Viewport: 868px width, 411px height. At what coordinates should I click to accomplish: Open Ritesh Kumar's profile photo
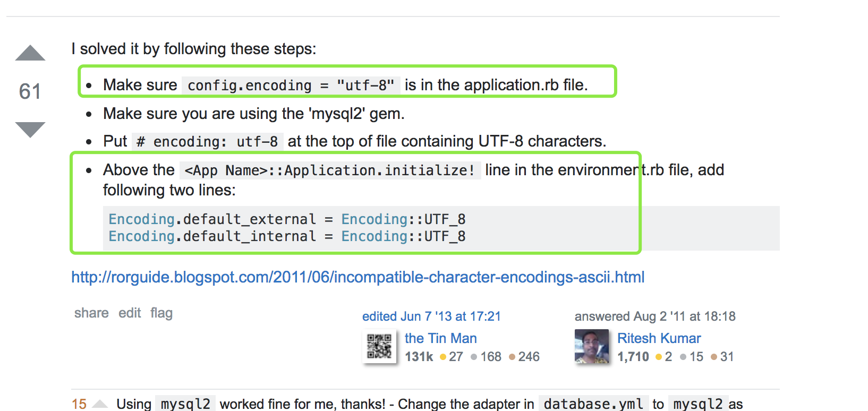point(592,347)
